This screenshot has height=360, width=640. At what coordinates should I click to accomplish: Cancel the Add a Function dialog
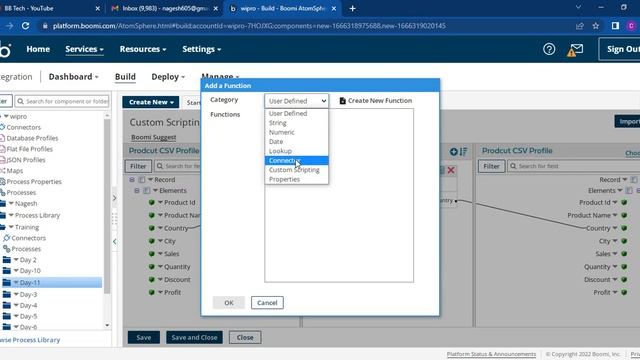click(x=267, y=303)
